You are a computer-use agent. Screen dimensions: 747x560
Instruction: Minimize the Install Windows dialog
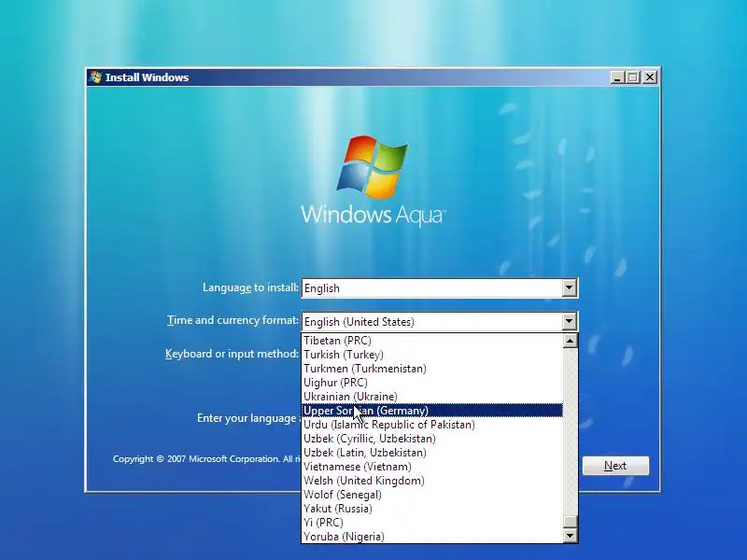point(617,77)
